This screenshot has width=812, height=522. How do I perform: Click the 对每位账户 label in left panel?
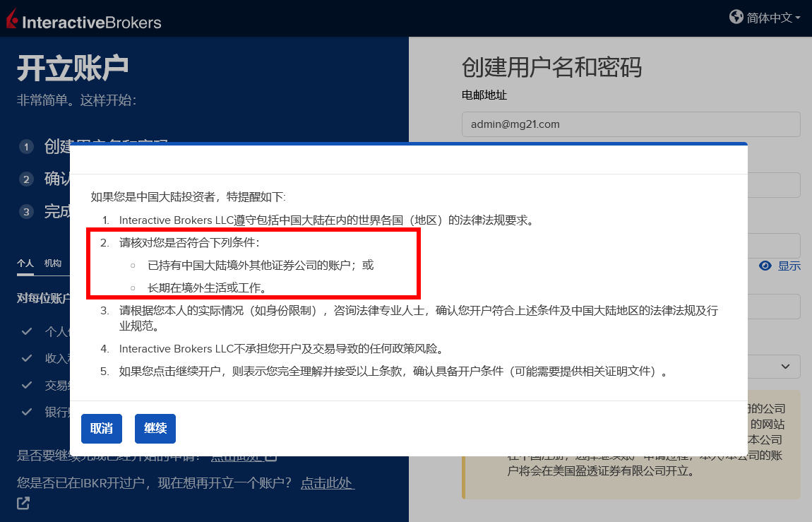[44, 298]
